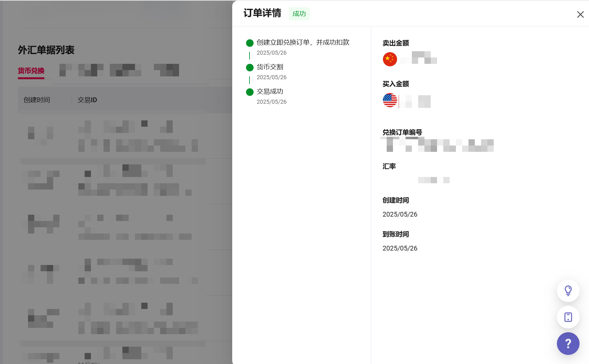The height and width of the screenshot is (364, 589).
Task: Click the date under 创建立即兑换订单 step
Action: (x=272, y=53)
